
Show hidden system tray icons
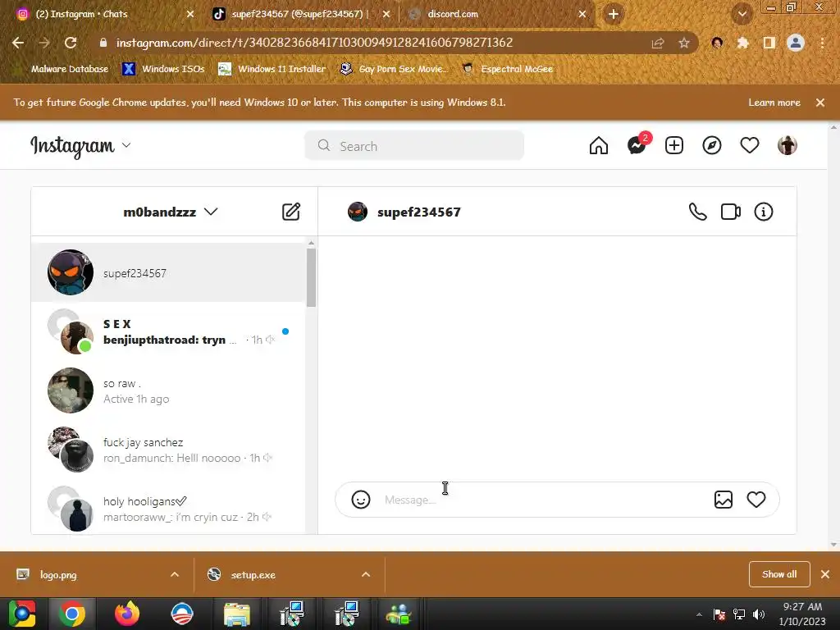tap(699, 614)
